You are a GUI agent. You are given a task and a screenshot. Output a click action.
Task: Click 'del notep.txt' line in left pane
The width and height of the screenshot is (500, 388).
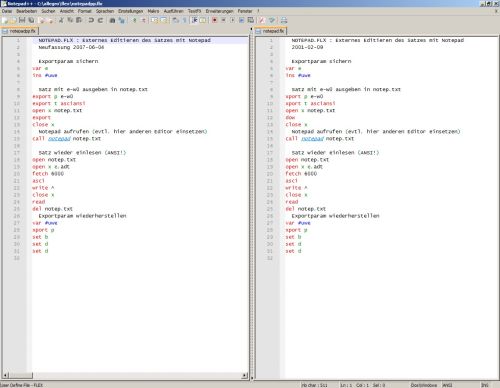pyautogui.click(x=52, y=209)
